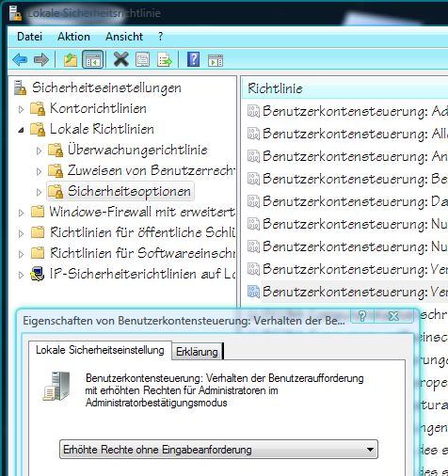Select the Lokale Sicherheitseinstellung tab

(100, 350)
